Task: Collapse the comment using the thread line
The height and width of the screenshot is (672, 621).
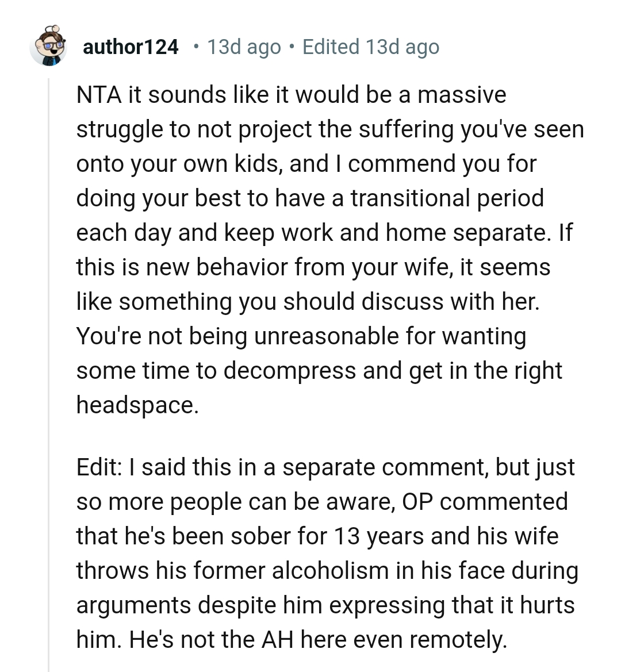Action: click(49, 374)
